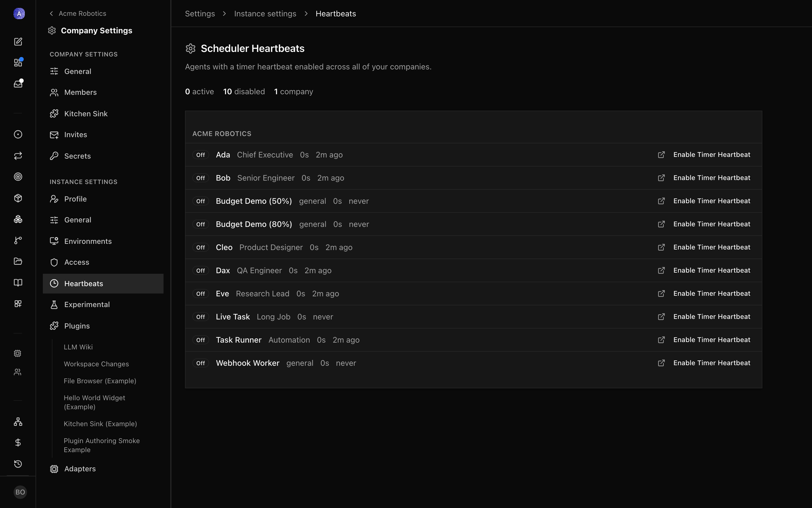Enable Timer Heartbeat for Budget Demo (50%)
812x508 pixels.
coord(712,201)
